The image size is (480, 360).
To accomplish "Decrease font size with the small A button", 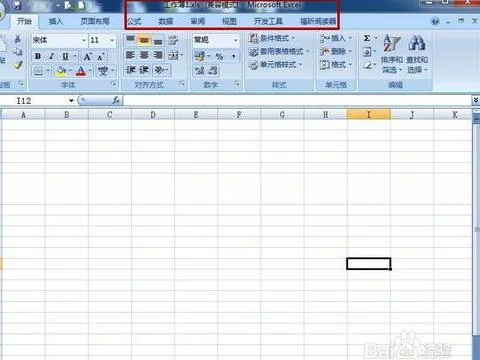I will [x=100, y=57].
